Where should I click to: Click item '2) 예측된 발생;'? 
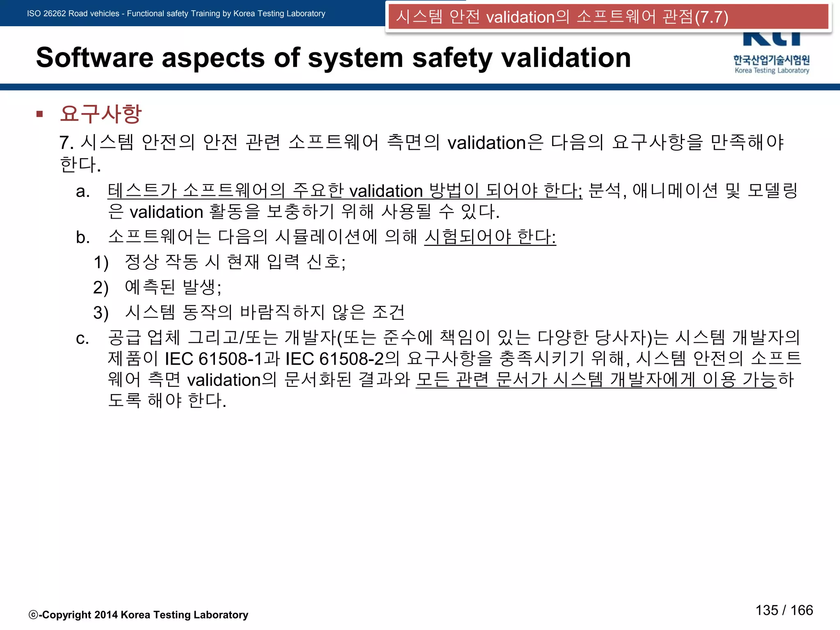point(157,287)
